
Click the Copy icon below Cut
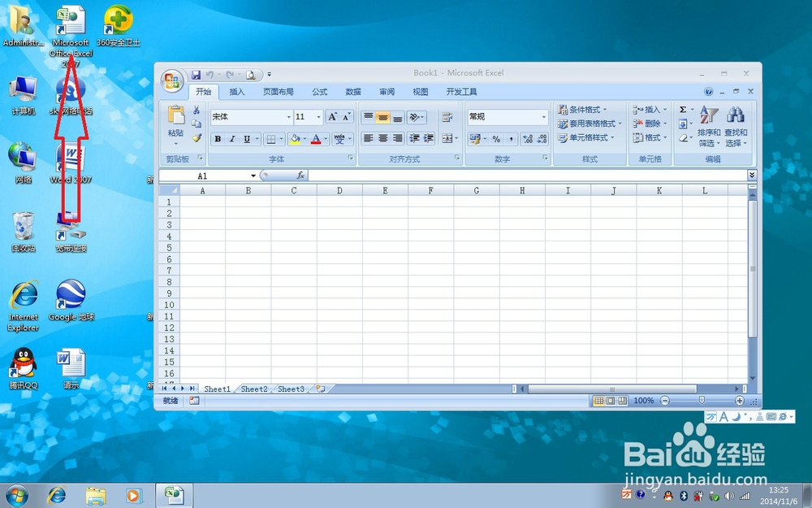[x=197, y=124]
